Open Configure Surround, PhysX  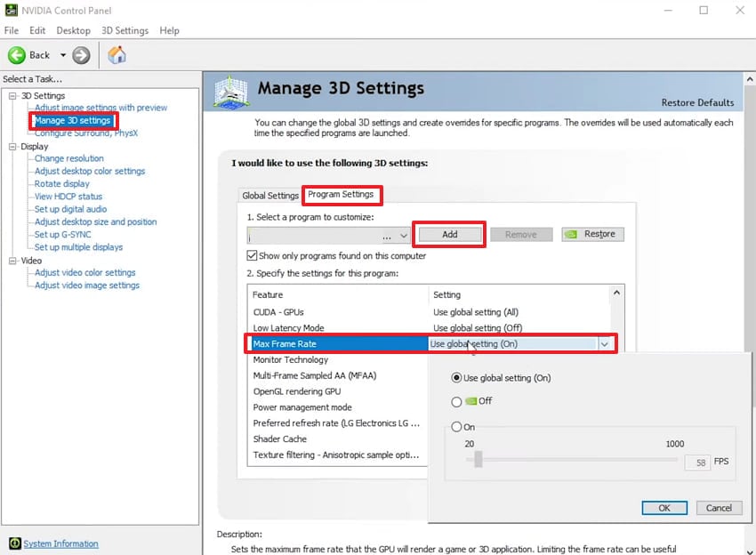85,133
